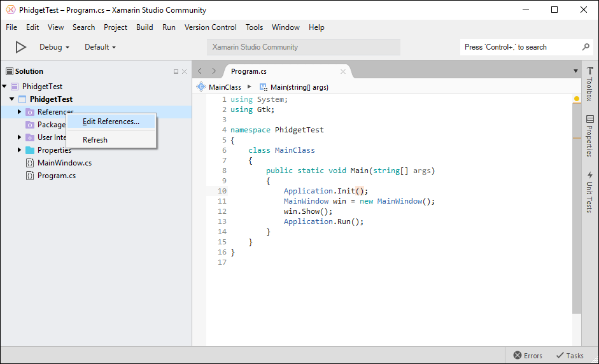599x364 pixels.
Task: Open the Version Control menu
Action: (211, 27)
